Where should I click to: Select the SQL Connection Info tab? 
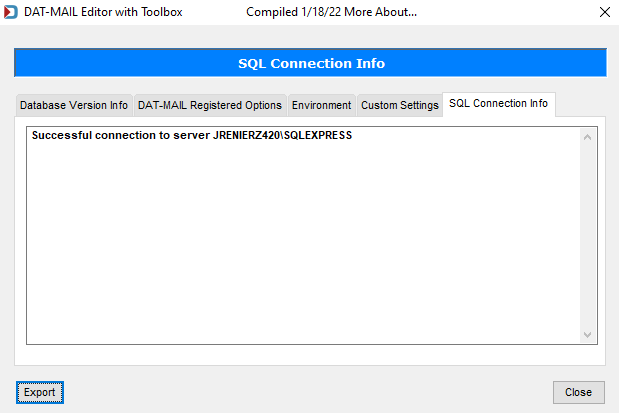[499, 104]
